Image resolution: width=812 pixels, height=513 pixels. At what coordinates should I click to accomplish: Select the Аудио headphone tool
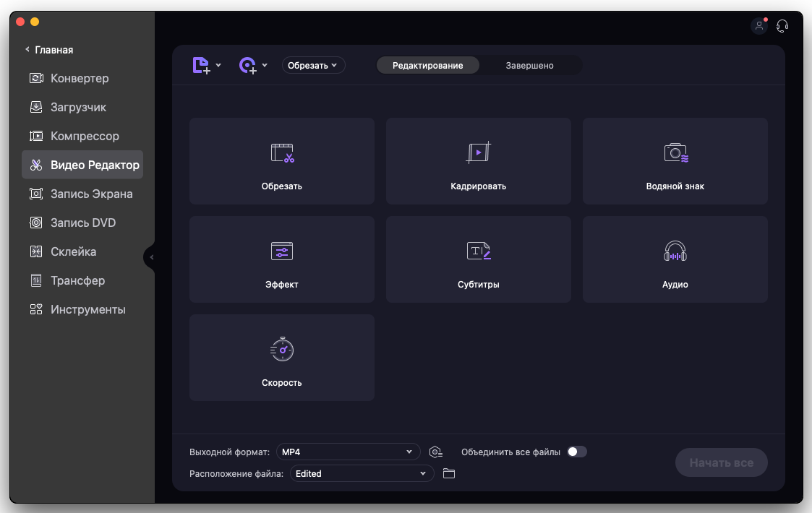pos(675,259)
